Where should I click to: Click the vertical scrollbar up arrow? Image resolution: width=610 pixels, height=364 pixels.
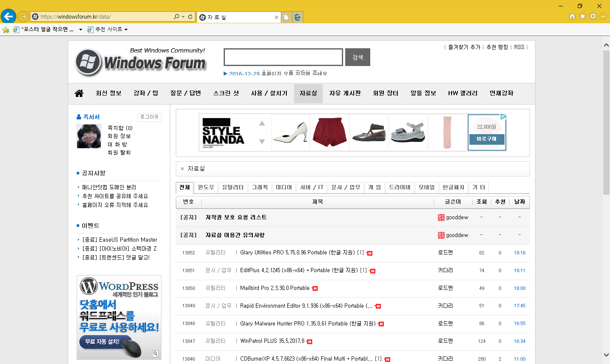(606, 45)
